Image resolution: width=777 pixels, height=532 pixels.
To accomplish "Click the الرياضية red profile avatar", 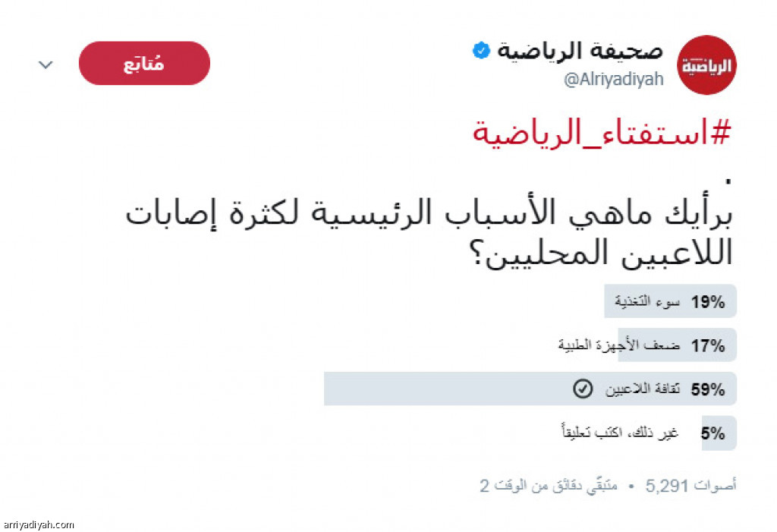I will tap(707, 65).
